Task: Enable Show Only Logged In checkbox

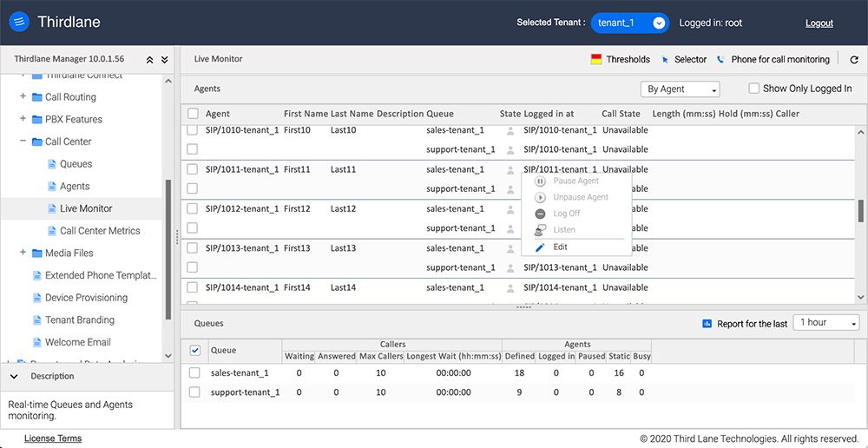Action: tap(754, 89)
